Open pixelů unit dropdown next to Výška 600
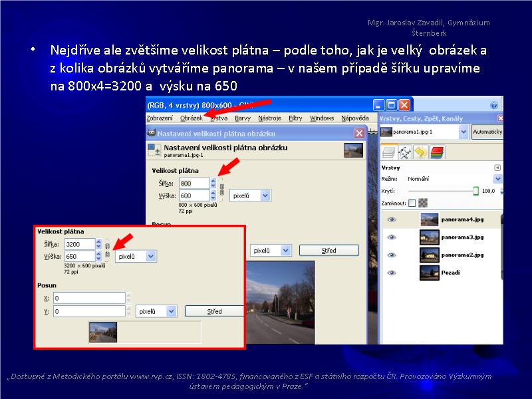The image size is (532, 399). click(250, 196)
